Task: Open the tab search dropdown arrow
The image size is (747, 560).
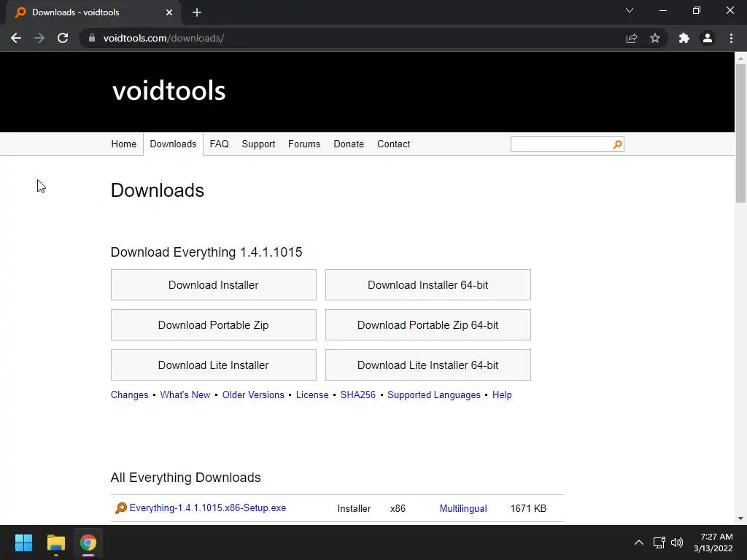Action: click(630, 10)
